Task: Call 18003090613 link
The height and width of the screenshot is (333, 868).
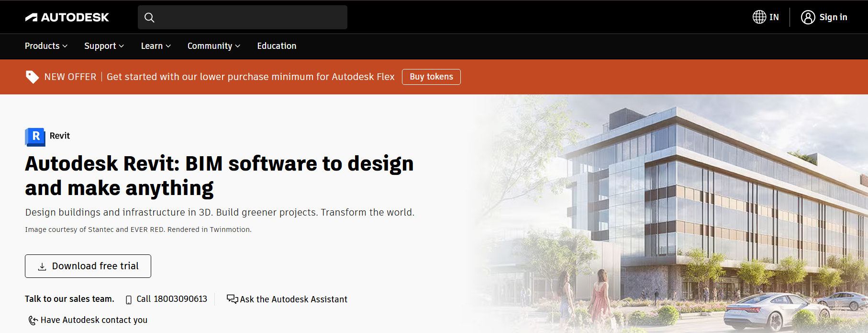Action: [x=172, y=299]
